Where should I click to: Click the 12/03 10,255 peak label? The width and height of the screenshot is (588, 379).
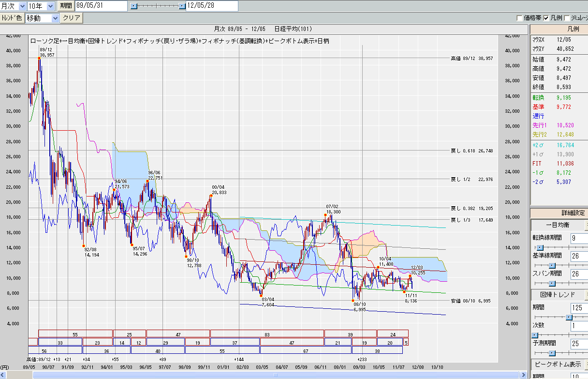click(x=419, y=270)
